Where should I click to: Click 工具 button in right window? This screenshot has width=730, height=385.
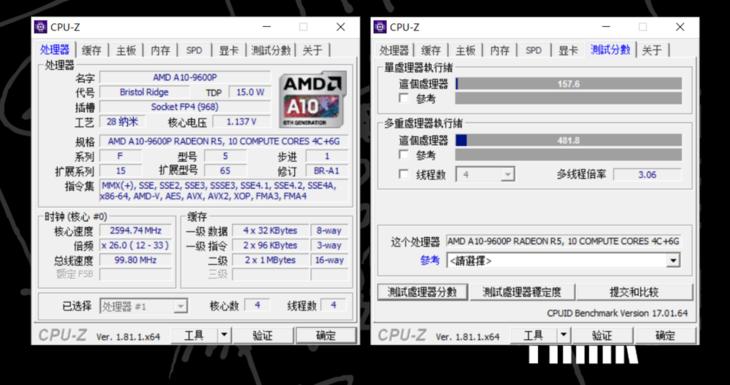[534, 335]
